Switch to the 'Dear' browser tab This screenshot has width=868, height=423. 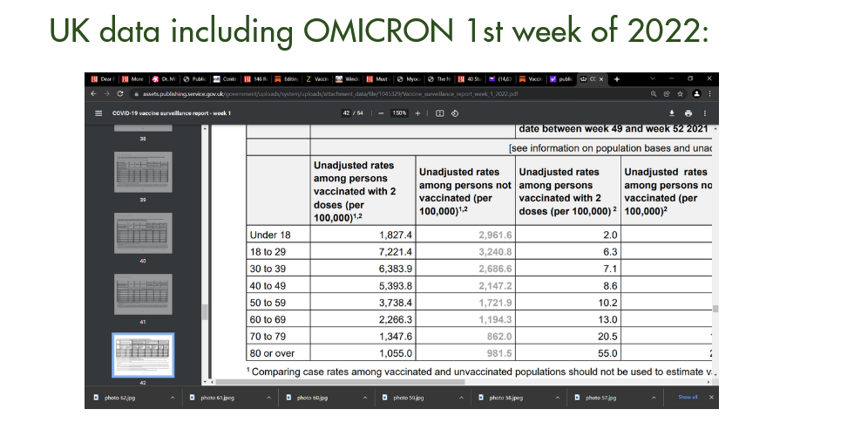tap(101, 79)
